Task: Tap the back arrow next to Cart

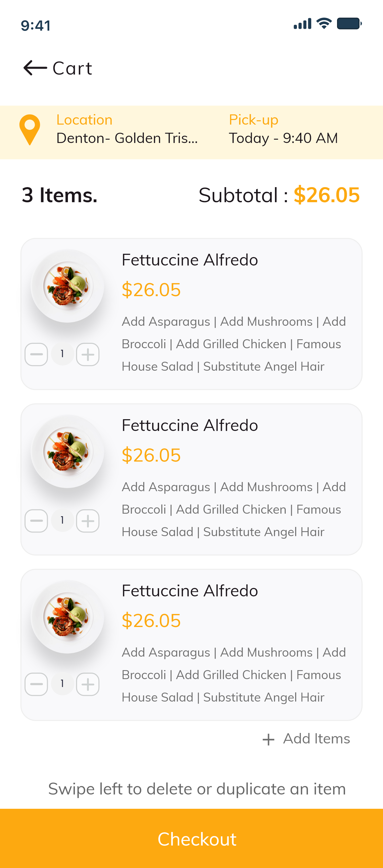Action: coord(35,68)
